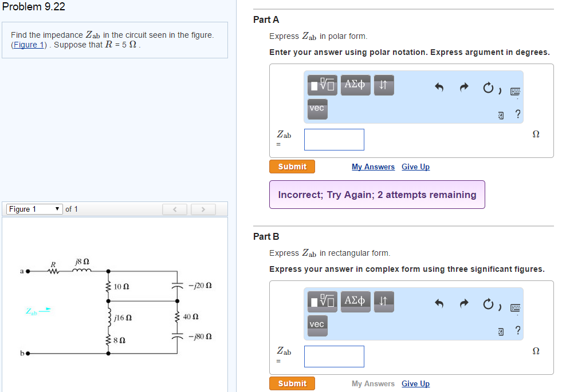Select the vec vector notation icon in Part A
This screenshot has width=562, height=392.
click(x=317, y=109)
